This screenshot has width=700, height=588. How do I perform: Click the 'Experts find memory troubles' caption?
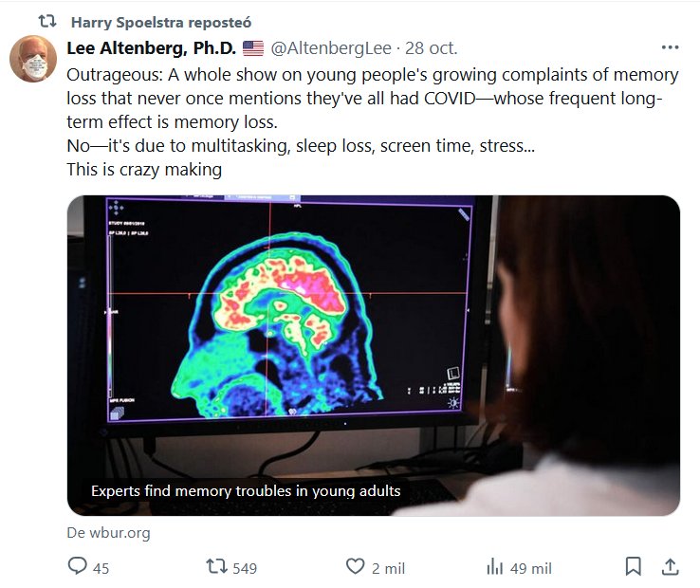(246, 490)
